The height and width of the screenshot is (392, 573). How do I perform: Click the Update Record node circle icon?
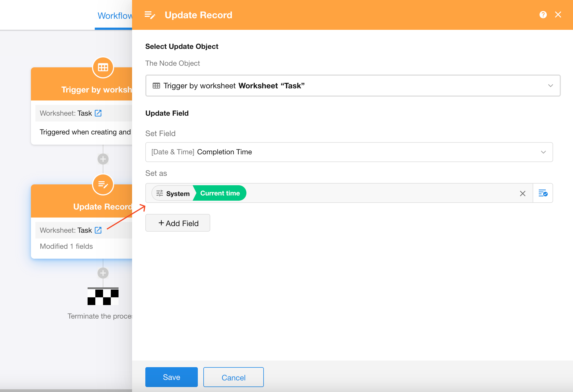(103, 184)
